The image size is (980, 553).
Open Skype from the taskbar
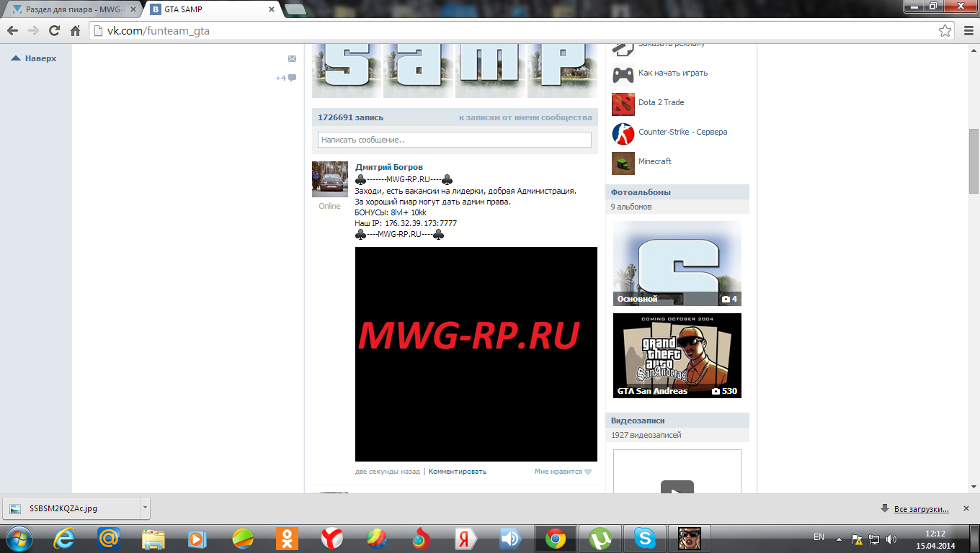pos(644,539)
